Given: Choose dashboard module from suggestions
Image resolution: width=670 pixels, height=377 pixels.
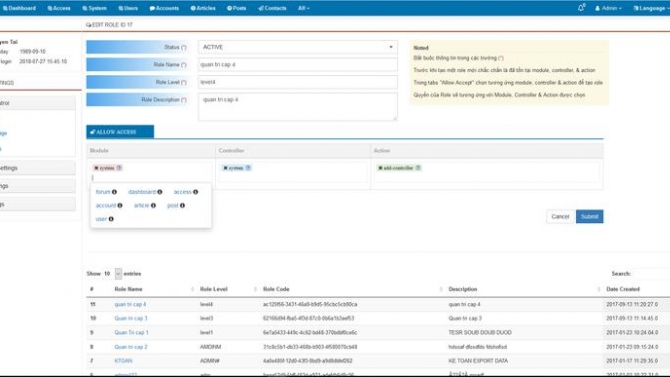Looking at the screenshot, I should (x=142, y=192).
